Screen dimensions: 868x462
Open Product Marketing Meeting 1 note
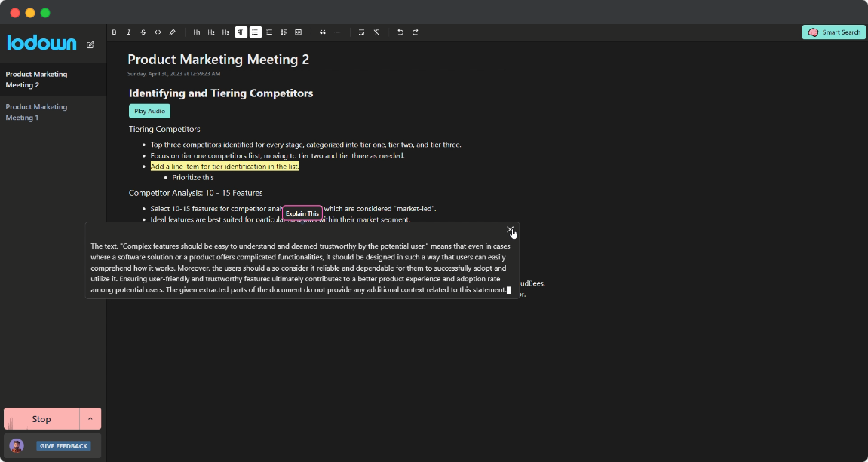click(x=36, y=112)
